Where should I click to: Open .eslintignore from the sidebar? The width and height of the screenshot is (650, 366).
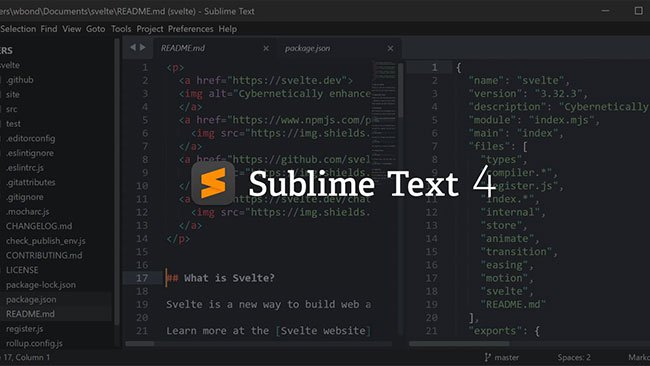click(x=29, y=153)
